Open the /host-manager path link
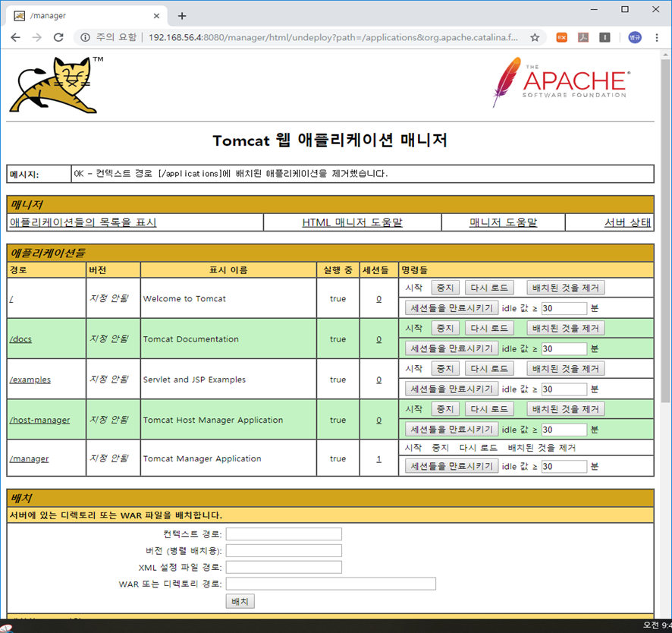Screen dimensions: 672x633 [39, 420]
